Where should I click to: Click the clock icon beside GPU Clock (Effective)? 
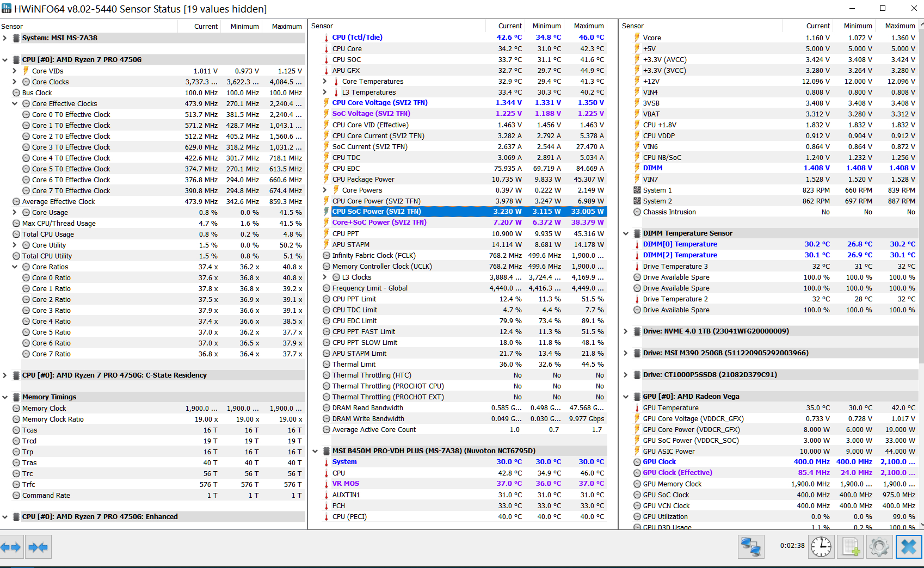637,473
